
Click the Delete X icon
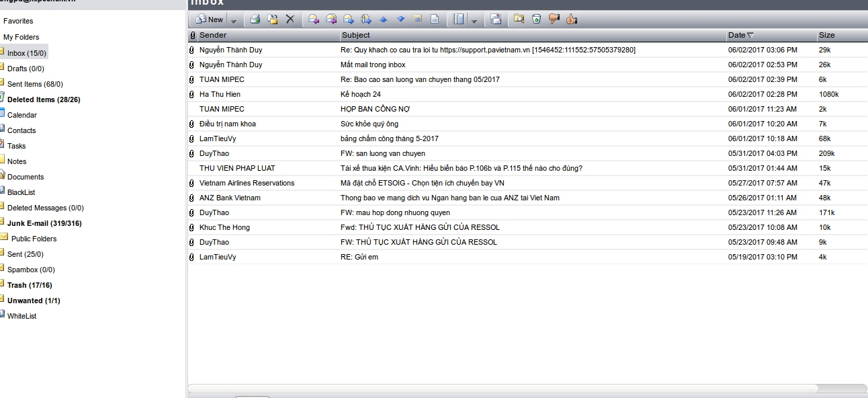point(290,19)
